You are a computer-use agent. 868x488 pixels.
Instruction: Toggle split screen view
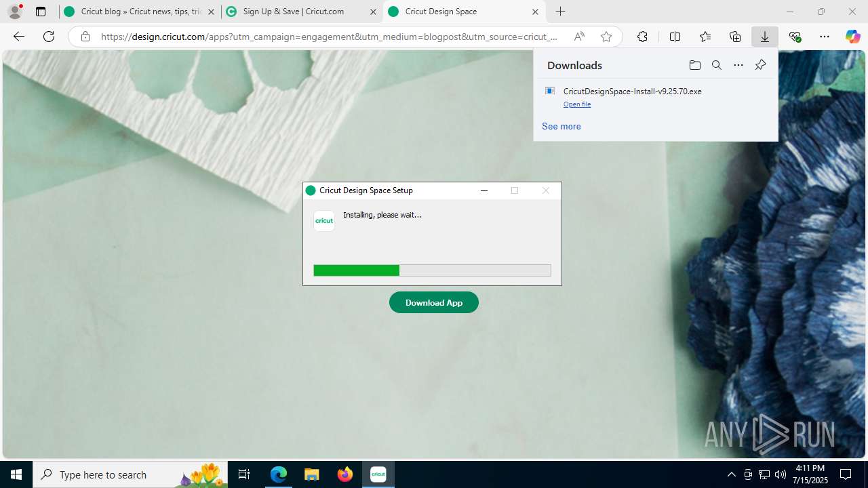(675, 37)
